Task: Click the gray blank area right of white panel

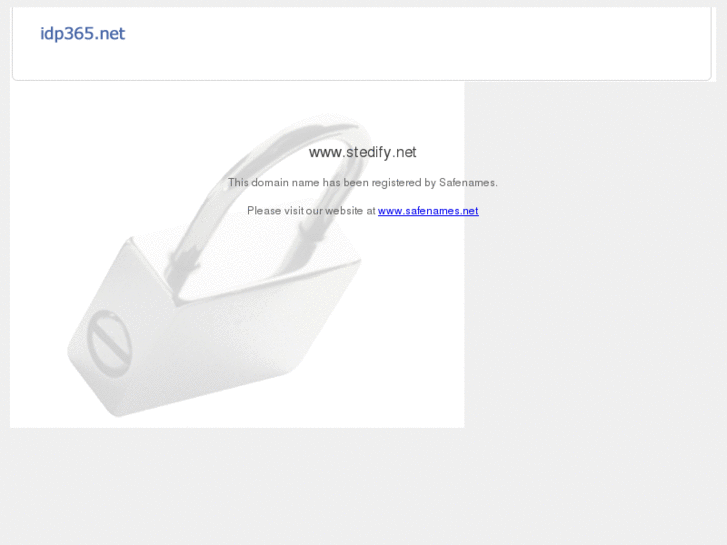Action: (x=593, y=255)
